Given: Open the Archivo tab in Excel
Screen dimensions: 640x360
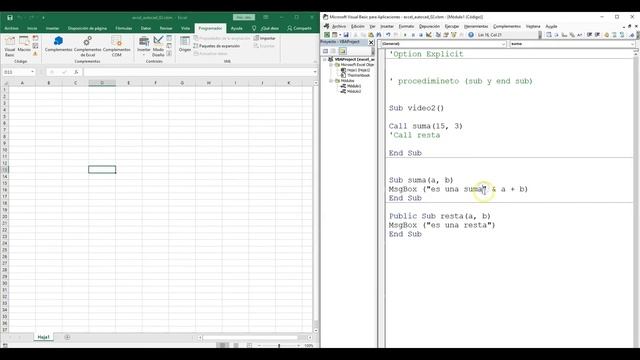Looking at the screenshot, I should click(11, 28).
